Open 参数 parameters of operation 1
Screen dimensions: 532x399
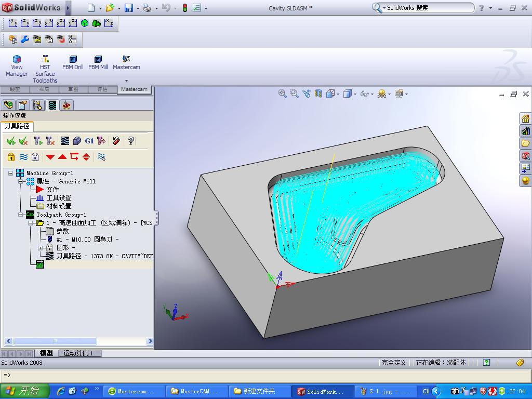tap(62, 231)
